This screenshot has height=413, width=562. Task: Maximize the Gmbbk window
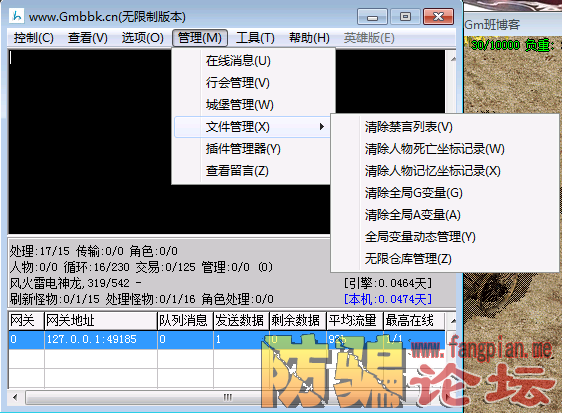405,17
